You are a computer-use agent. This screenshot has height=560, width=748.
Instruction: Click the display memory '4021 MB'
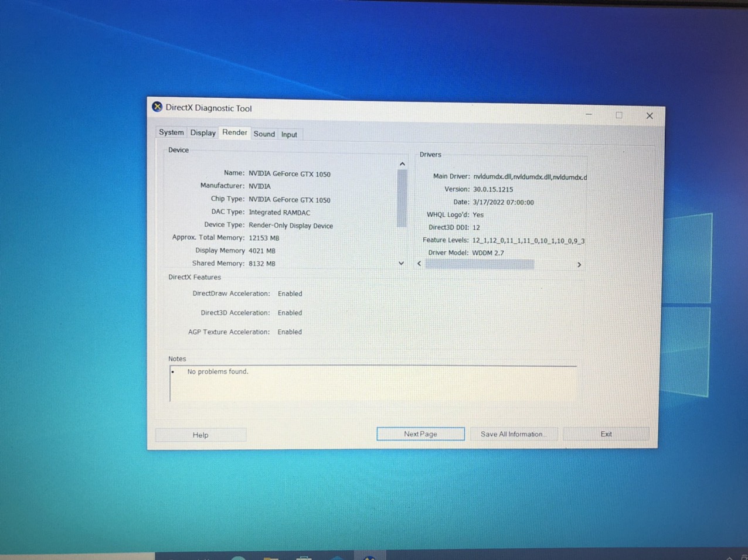[262, 251]
